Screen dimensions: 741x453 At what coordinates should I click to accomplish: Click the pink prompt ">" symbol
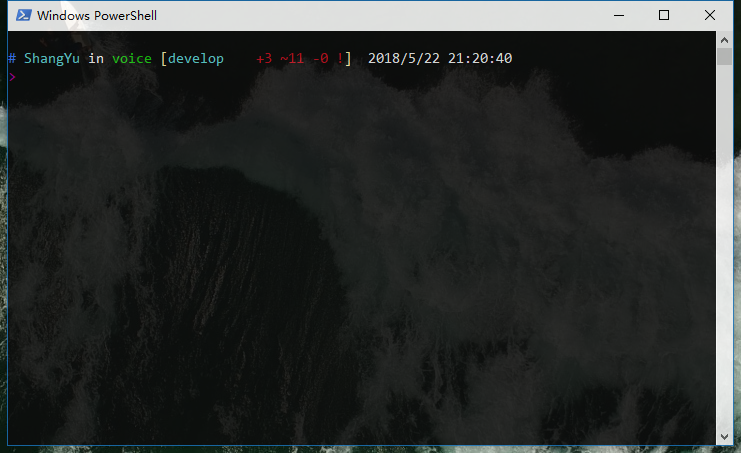[12, 76]
